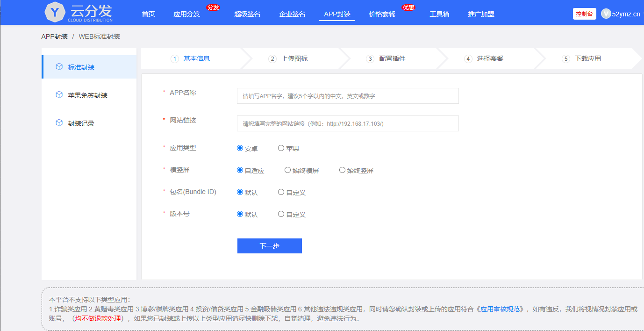Screen dimensions: 644x331
Task: Click step 3 配置插件
Action: pyautogui.click(x=386, y=58)
